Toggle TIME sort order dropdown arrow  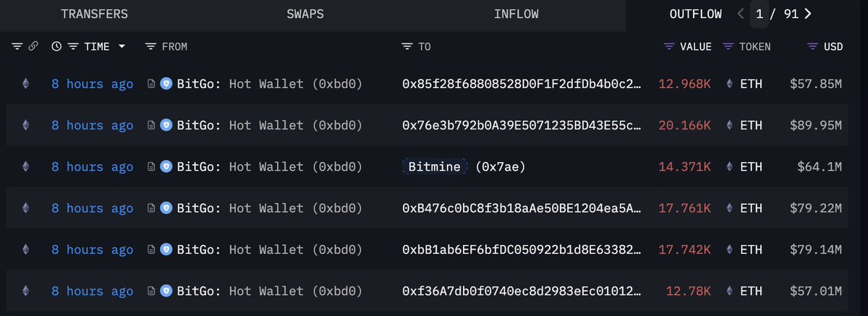click(x=122, y=46)
